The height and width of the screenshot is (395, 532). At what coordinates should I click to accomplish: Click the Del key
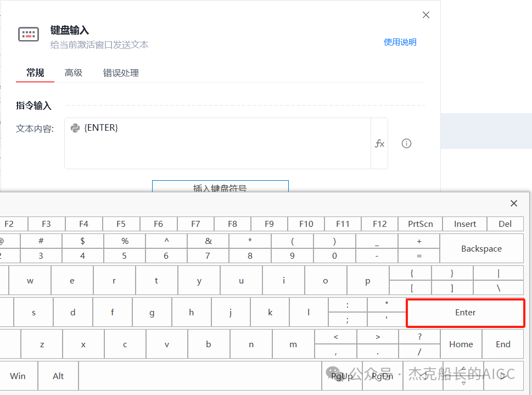pos(505,224)
